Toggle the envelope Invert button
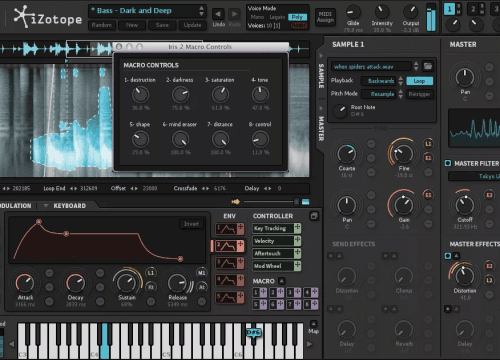Viewport: 500px width, 360px height. [191, 224]
